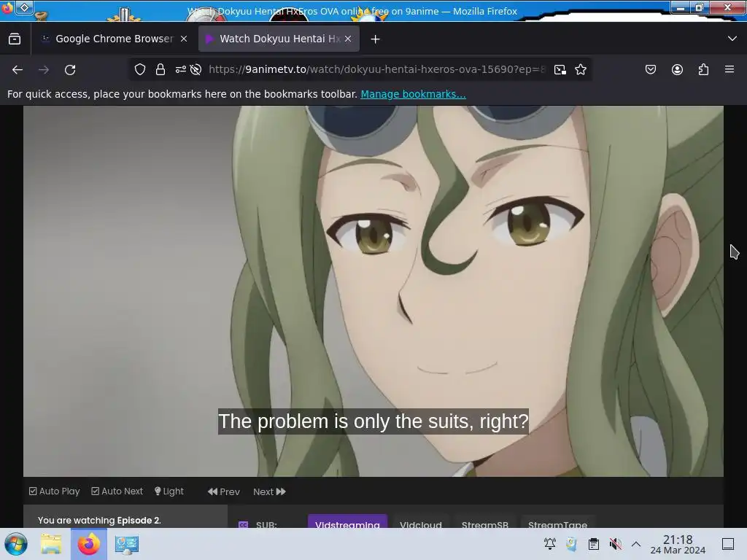Bookmark this page with the star
The width and height of the screenshot is (747, 560).
click(581, 69)
